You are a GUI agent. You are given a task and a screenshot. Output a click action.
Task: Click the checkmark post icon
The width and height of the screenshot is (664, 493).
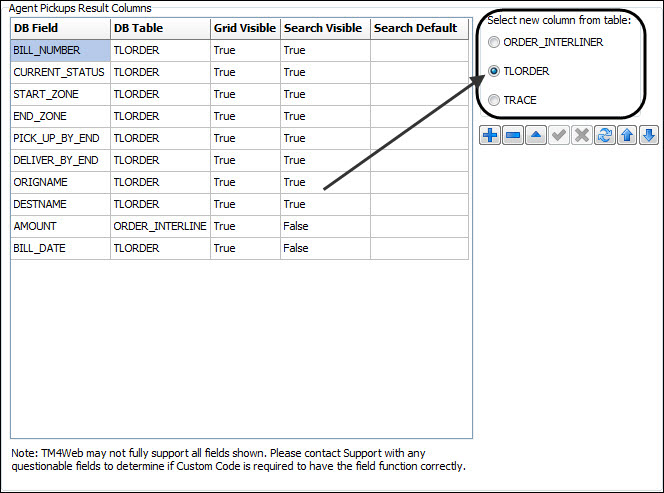coord(559,136)
